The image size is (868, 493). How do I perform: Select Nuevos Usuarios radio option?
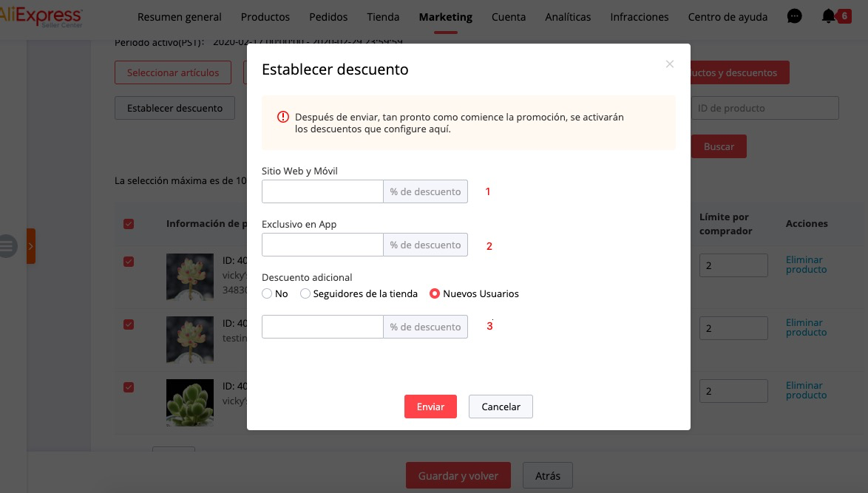[x=435, y=294]
